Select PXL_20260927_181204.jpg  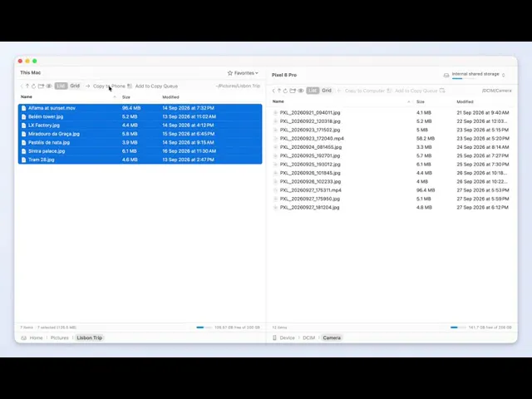coord(392,208)
